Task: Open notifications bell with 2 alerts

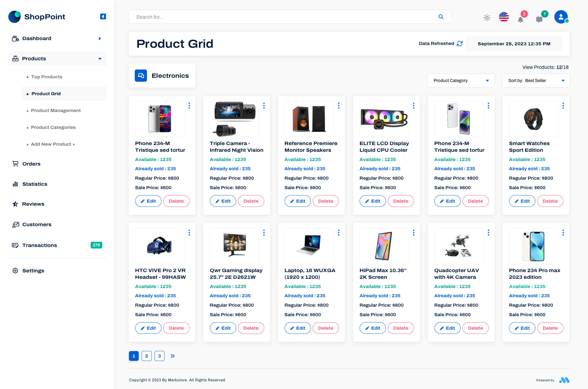Action: [521, 19]
